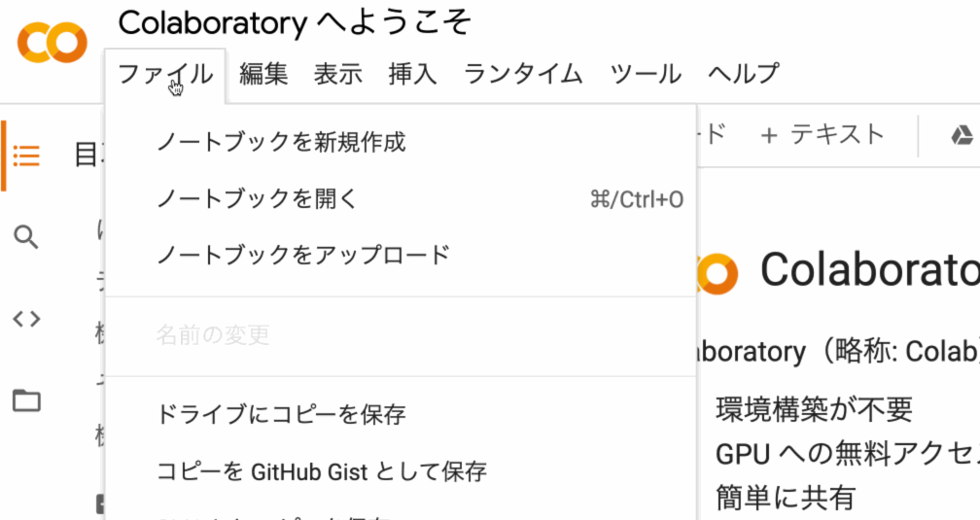The width and height of the screenshot is (980, 520).
Task: Select ノートブックを新規作成 menu entry
Action: (x=281, y=143)
